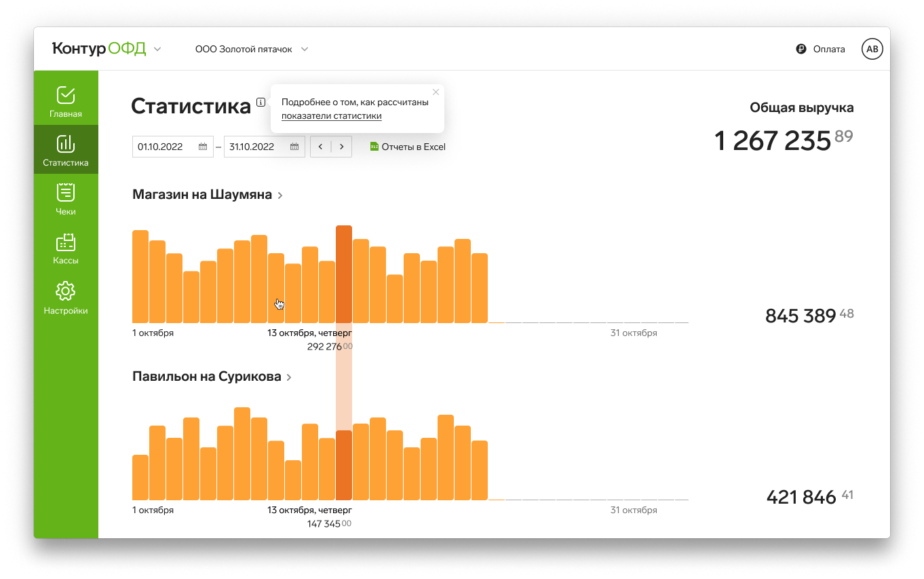Close the statistics tooltip popup
Screen dimensions: 924x579
coord(436,92)
